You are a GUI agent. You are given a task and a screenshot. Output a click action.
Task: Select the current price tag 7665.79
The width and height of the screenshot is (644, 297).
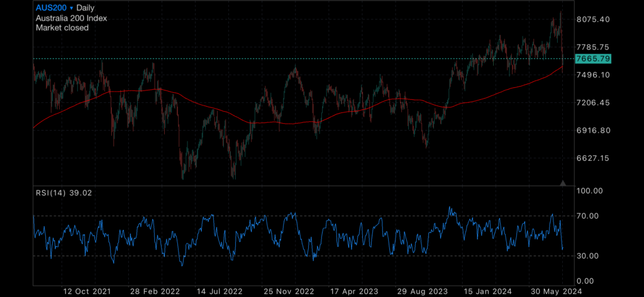[x=593, y=58]
